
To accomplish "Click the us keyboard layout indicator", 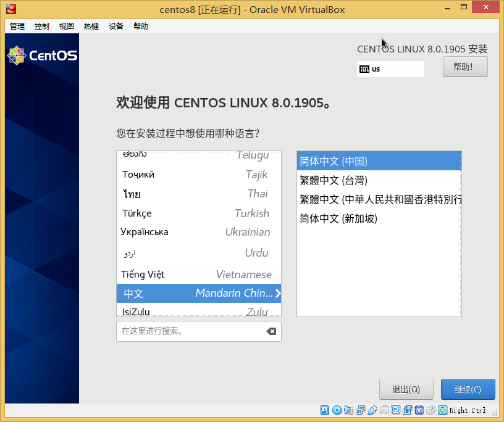I will 390,69.
